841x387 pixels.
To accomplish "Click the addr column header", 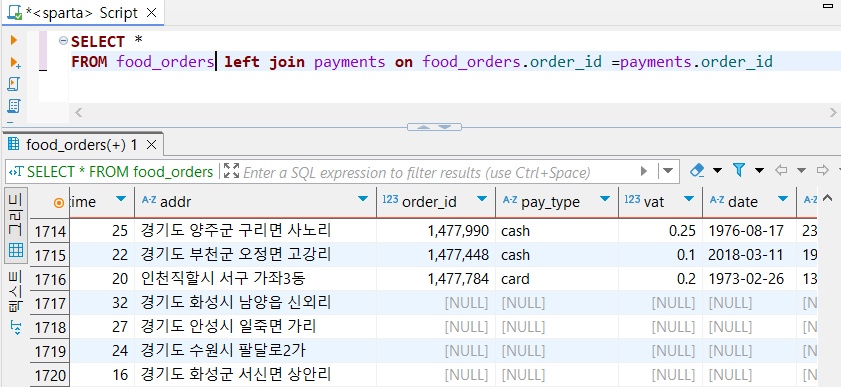I will [x=255, y=202].
